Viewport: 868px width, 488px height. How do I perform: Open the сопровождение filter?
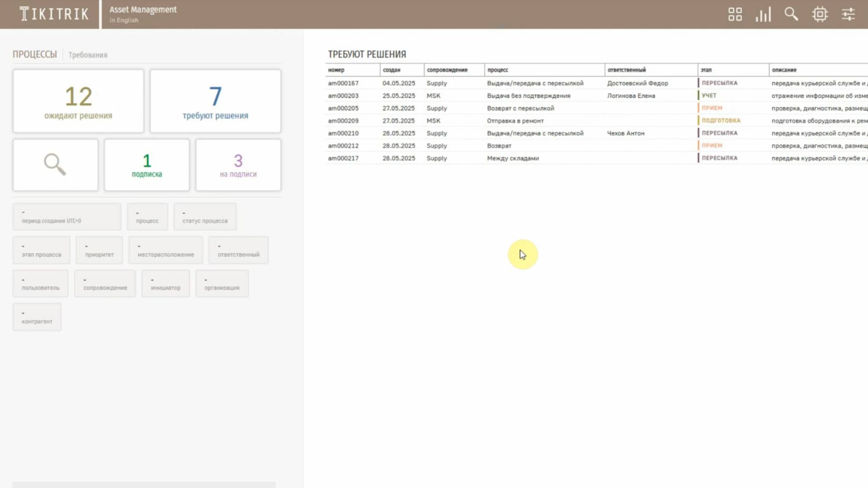click(105, 283)
